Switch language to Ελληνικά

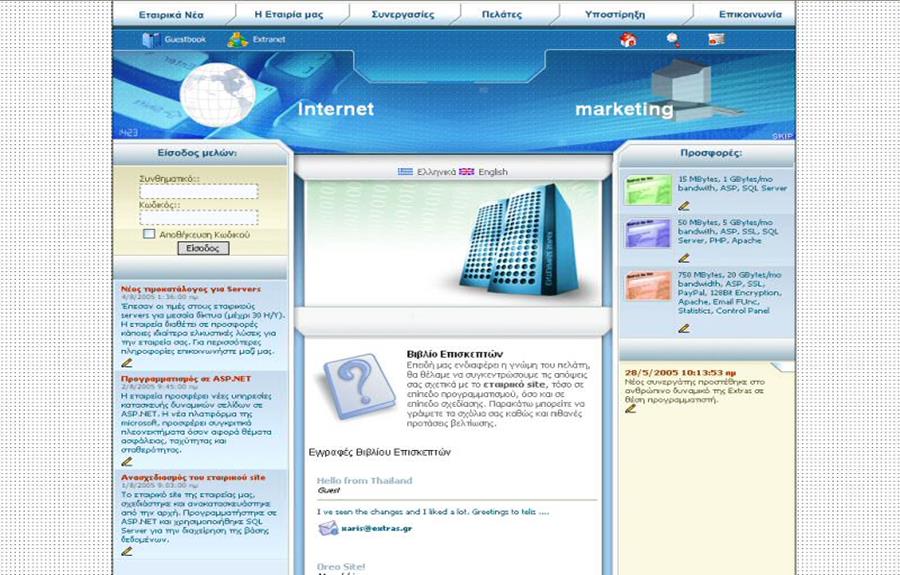pos(436,172)
